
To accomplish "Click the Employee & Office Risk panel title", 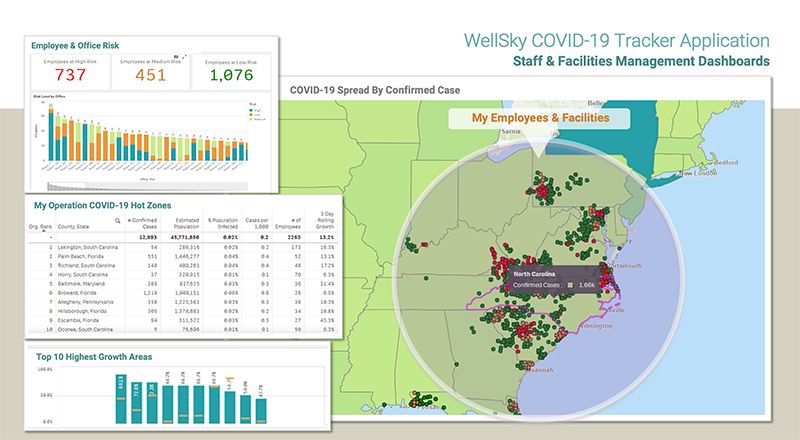I will point(75,45).
